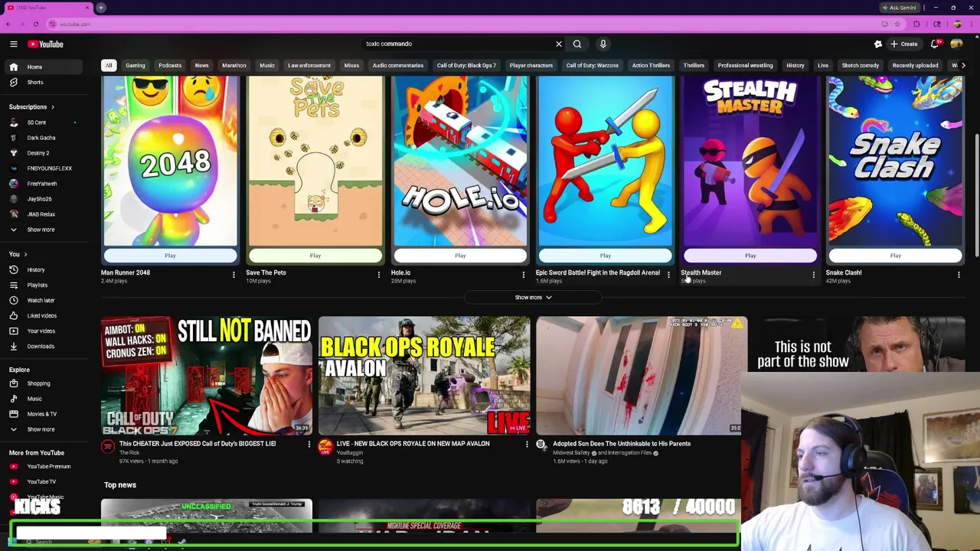Open options menu for Man Runner 2048

click(234, 274)
